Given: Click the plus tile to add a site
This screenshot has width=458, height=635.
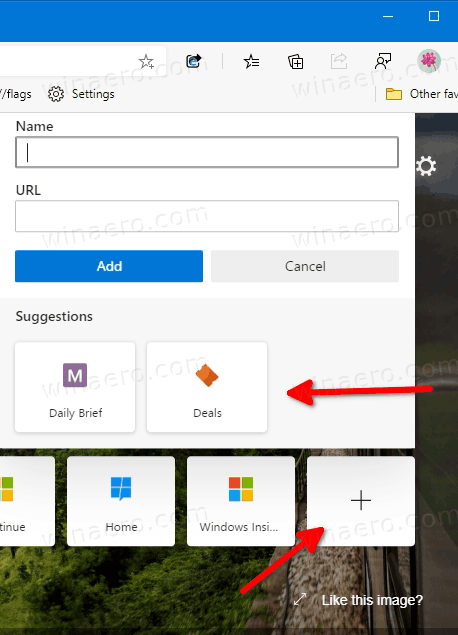Looking at the screenshot, I should (x=361, y=501).
